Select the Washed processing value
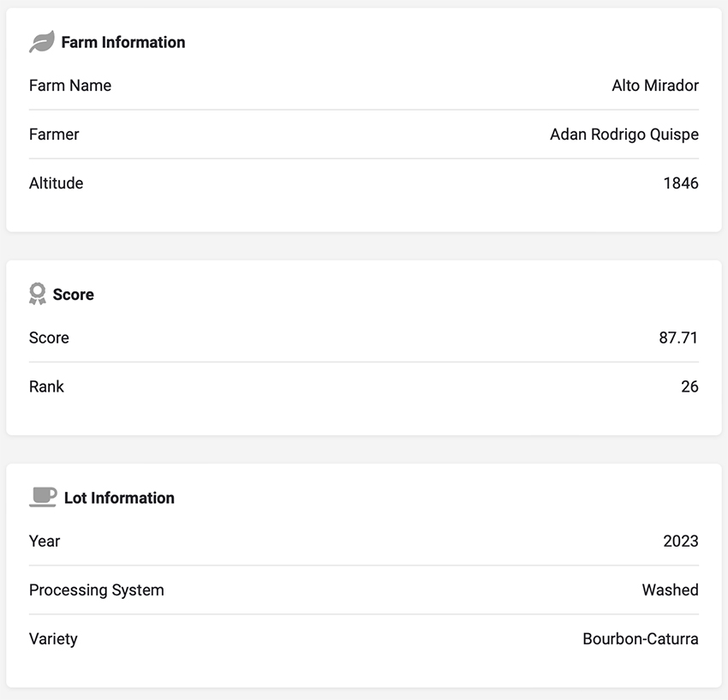This screenshot has width=728, height=700. 670,590
